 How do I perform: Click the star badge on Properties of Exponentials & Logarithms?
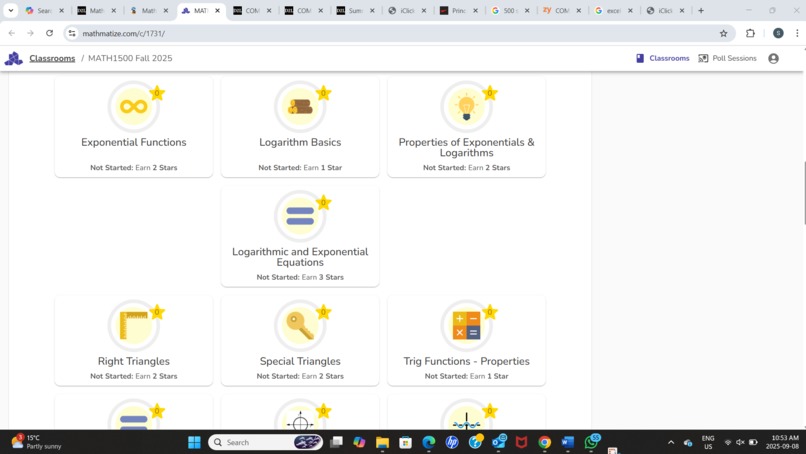(x=490, y=93)
